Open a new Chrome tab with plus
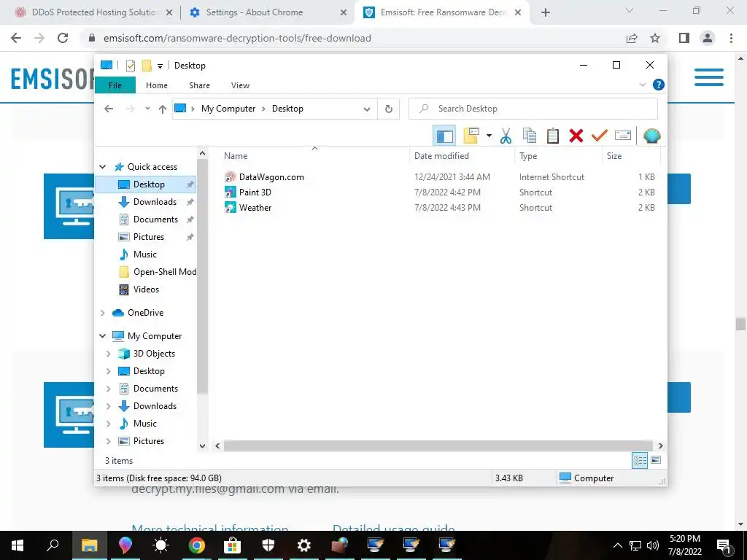Screen dimensions: 747x560 click(546, 13)
